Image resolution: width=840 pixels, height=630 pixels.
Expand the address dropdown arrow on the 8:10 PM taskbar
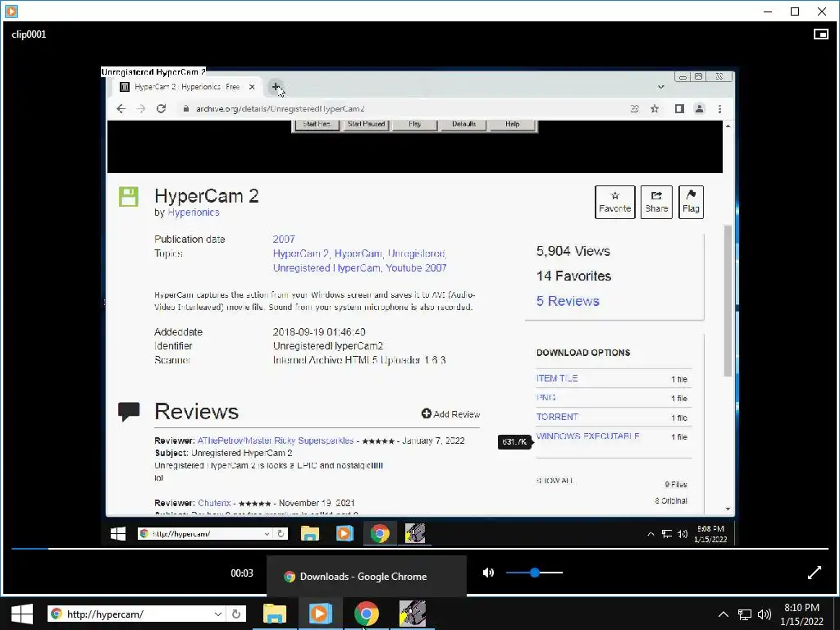point(218,614)
